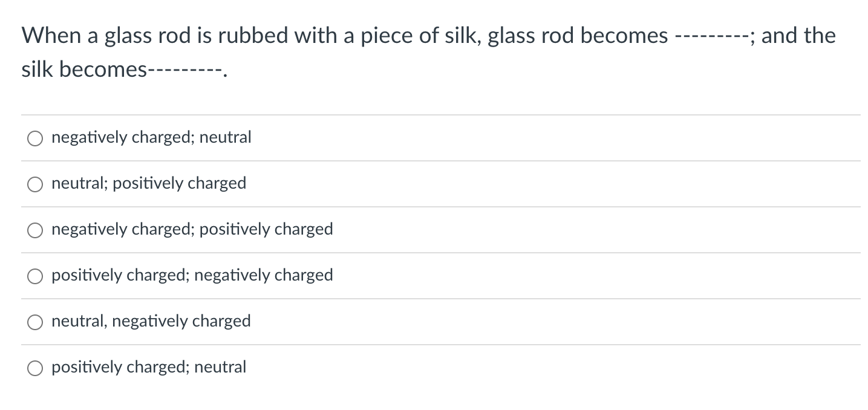Select the radio button for 'negatively charged; neutral'
The image size is (868, 410).
tap(34, 138)
